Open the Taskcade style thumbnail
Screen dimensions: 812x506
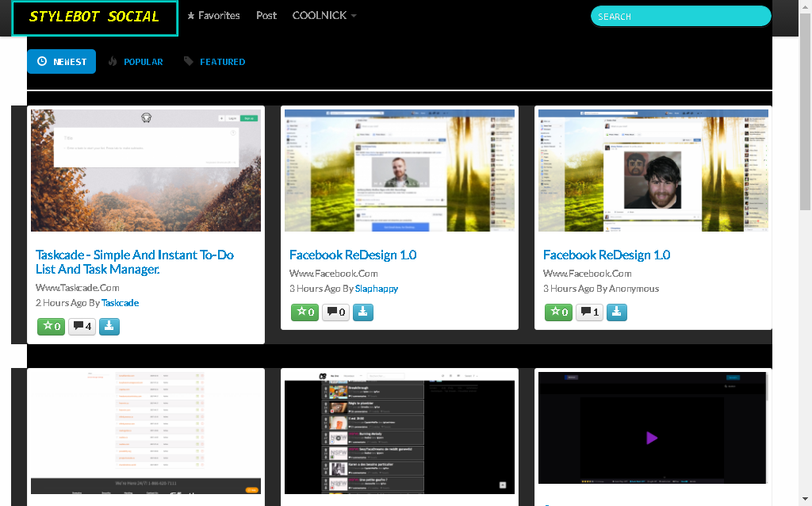point(146,171)
